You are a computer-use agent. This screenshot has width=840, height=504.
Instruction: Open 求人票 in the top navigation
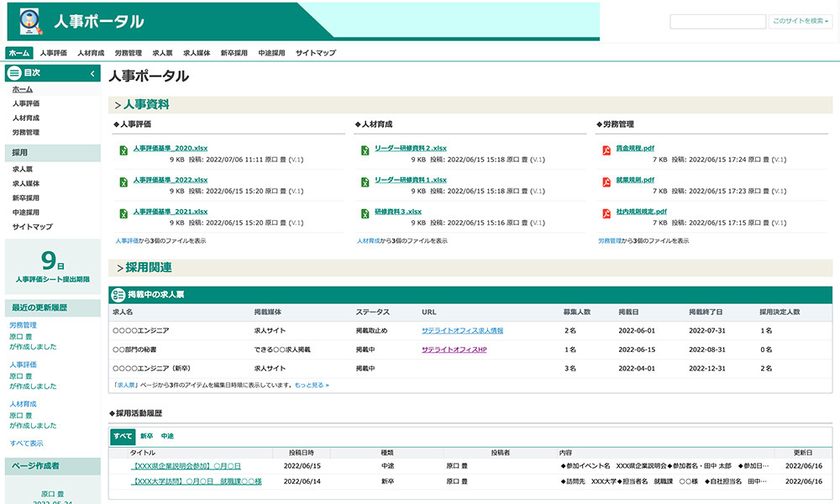(x=162, y=53)
